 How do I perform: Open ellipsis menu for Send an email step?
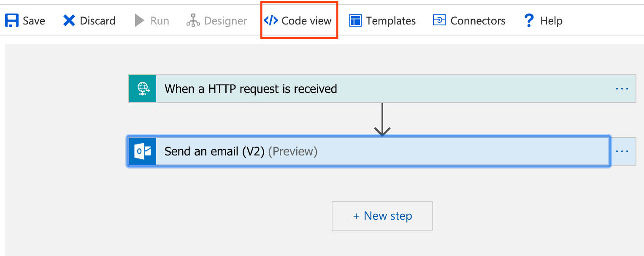(622, 151)
